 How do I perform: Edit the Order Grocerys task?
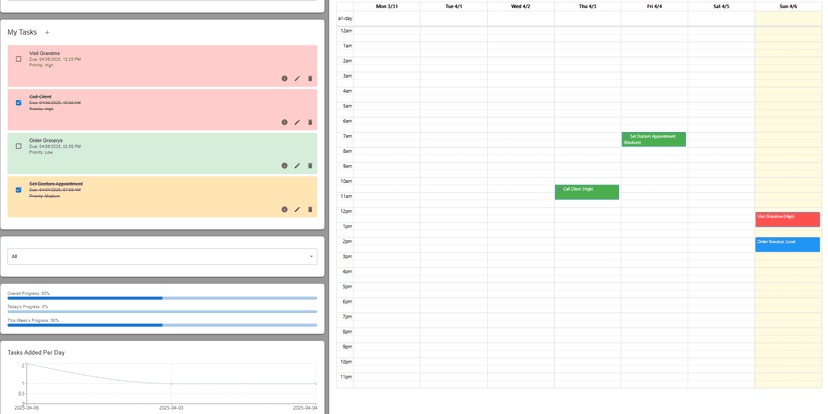click(x=297, y=166)
